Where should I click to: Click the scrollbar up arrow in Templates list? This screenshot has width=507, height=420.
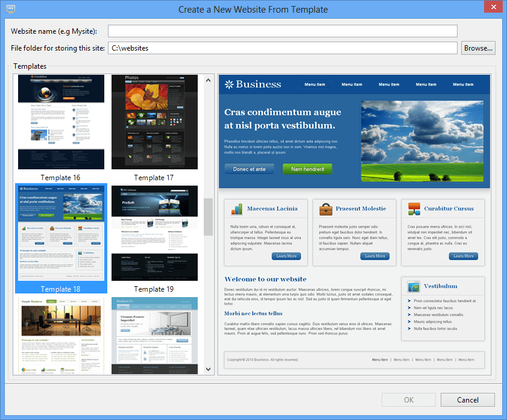click(207, 79)
